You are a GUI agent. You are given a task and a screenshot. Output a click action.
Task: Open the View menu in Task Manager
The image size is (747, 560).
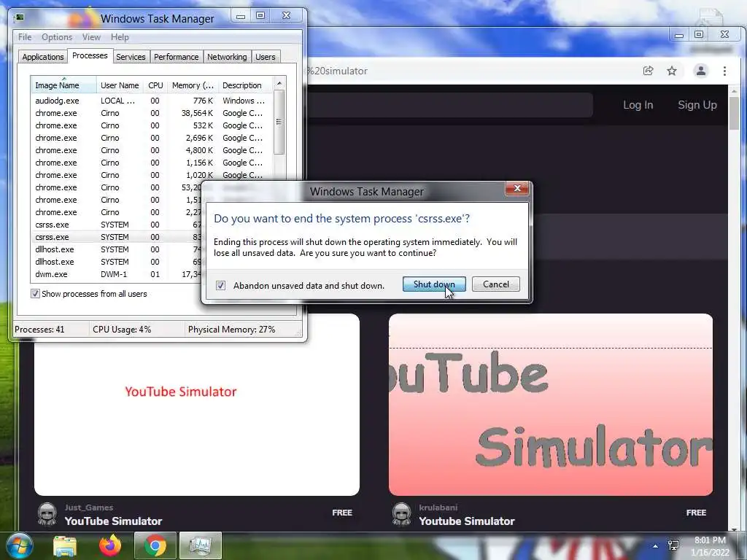91,37
